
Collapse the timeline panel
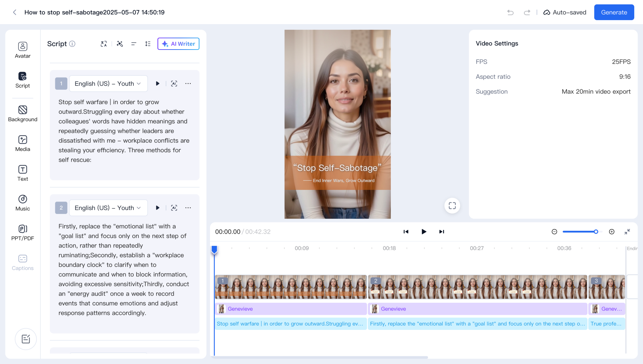point(627,232)
